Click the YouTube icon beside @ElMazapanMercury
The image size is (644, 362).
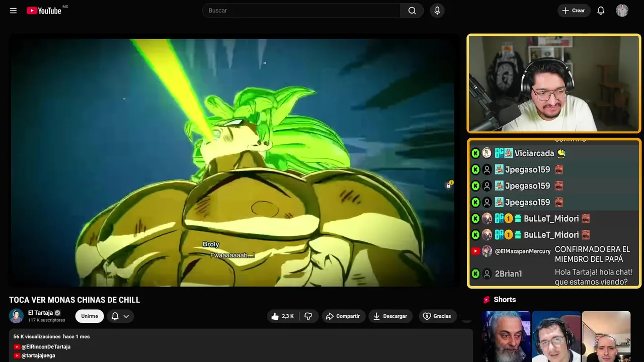(x=475, y=251)
